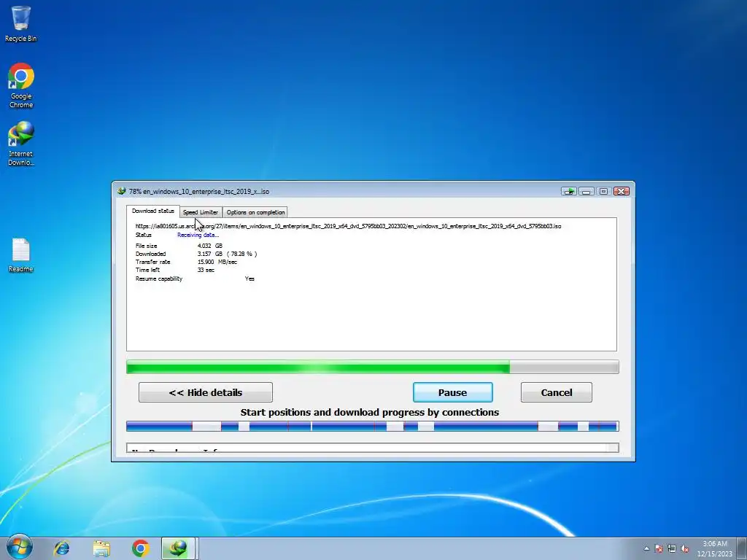Viewport: 747px width, 560px height.
Task: Select the Internet Download Manager desktop shortcut
Action: click(x=21, y=144)
